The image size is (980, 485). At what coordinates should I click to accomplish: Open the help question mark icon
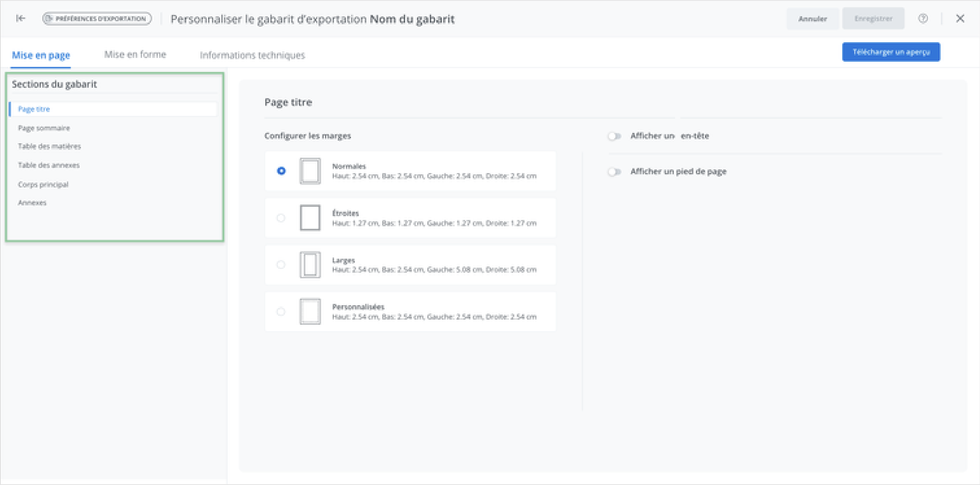[x=923, y=18]
